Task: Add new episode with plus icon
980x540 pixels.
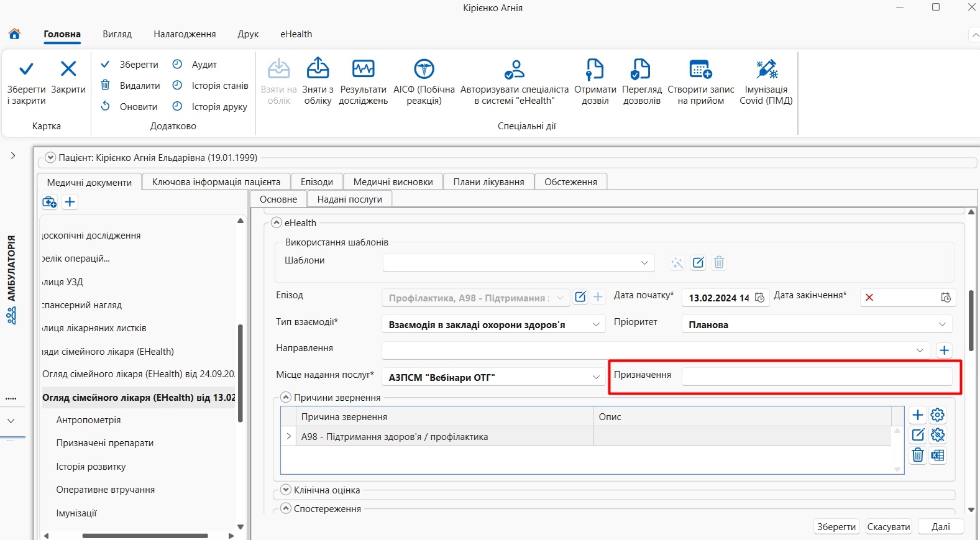Action: tap(598, 297)
